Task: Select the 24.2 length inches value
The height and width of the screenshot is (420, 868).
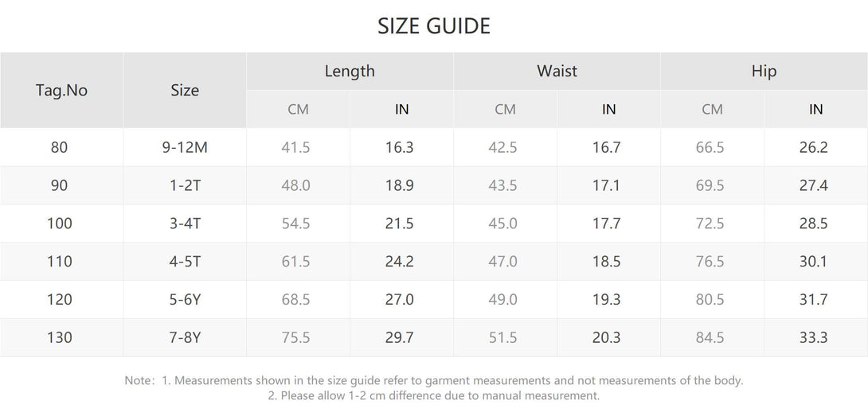Action: [399, 262]
